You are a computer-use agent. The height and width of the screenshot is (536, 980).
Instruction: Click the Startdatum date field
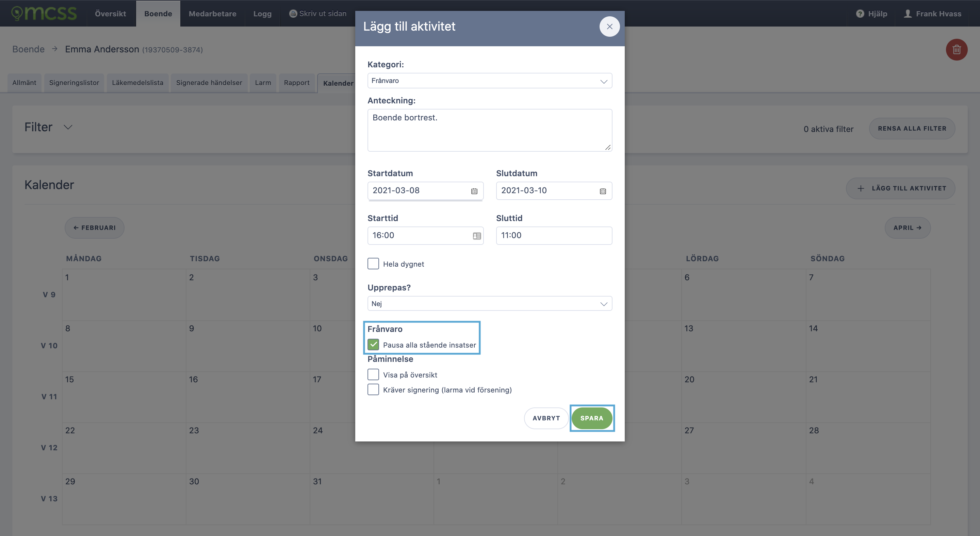(x=425, y=191)
